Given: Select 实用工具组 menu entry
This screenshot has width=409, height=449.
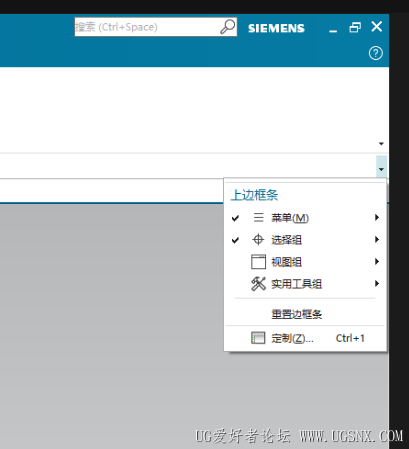Looking at the screenshot, I should pyautogui.click(x=305, y=284).
